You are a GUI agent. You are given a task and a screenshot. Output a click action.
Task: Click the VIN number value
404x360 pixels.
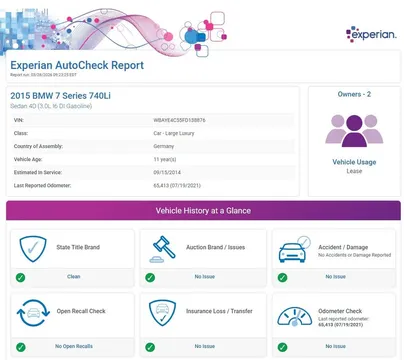click(x=179, y=120)
